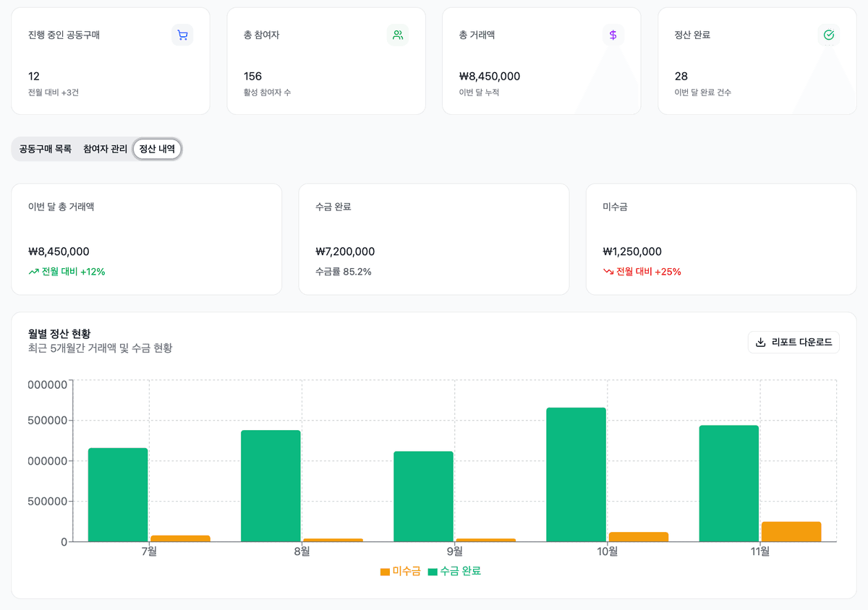Click the shopping cart icon on 진행 중인 공동구매 card

(182, 34)
